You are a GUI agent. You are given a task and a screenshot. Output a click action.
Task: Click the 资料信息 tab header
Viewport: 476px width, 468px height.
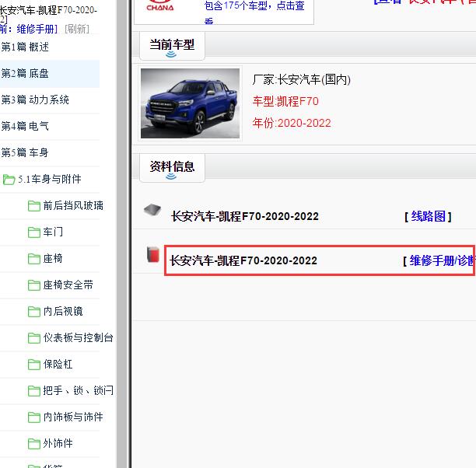172,168
